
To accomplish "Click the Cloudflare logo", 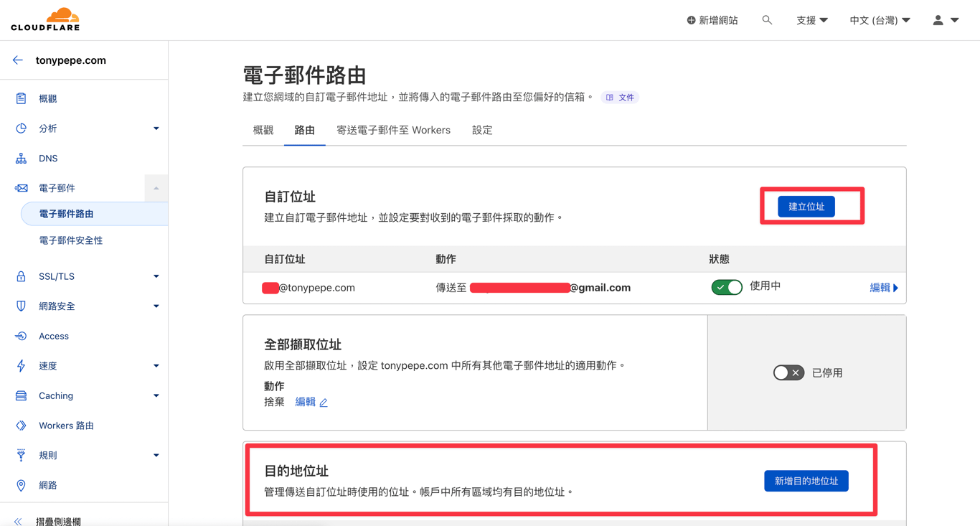I will [x=45, y=19].
